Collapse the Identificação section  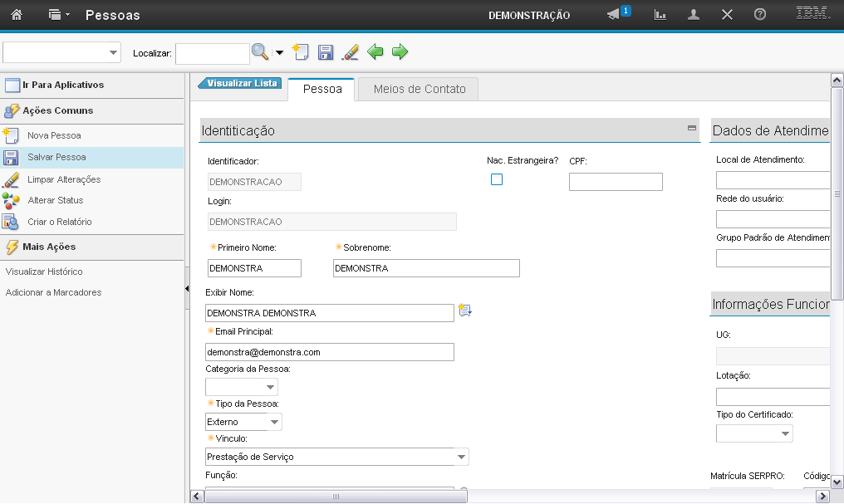pyautogui.click(x=692, y=128)
